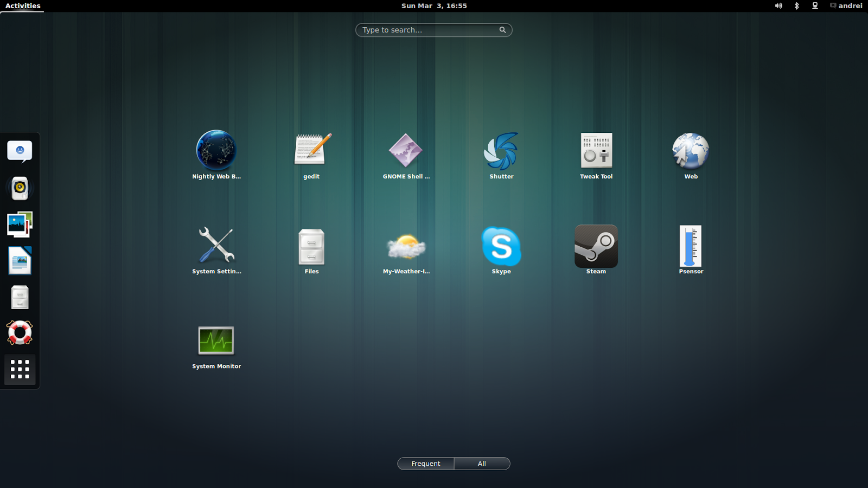Launch Steam from the app grid
The width and height of the screenshot is (868, 488).
click(596, 246)
